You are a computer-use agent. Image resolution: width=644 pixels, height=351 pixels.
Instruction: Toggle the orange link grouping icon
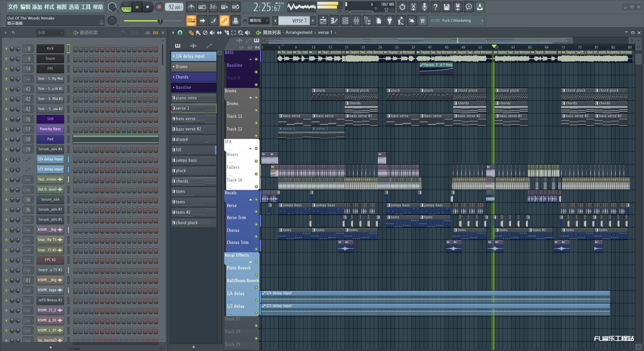click(x=225, y=21)
